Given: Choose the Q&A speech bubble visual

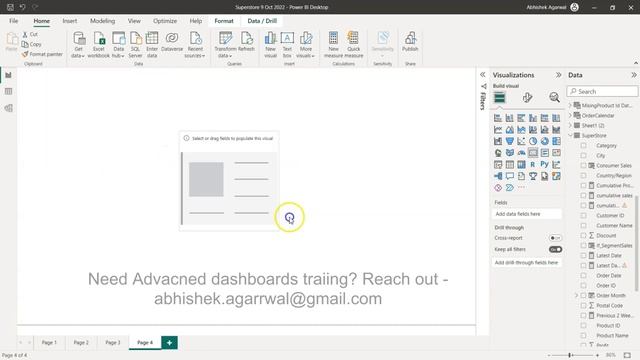Looking at the screenshot, I should [509, 176].
